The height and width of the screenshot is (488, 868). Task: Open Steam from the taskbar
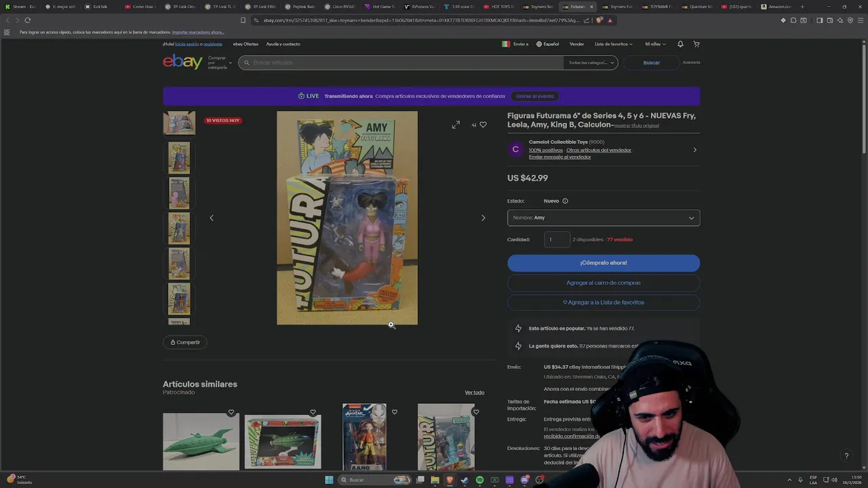[x=465, y=480]
